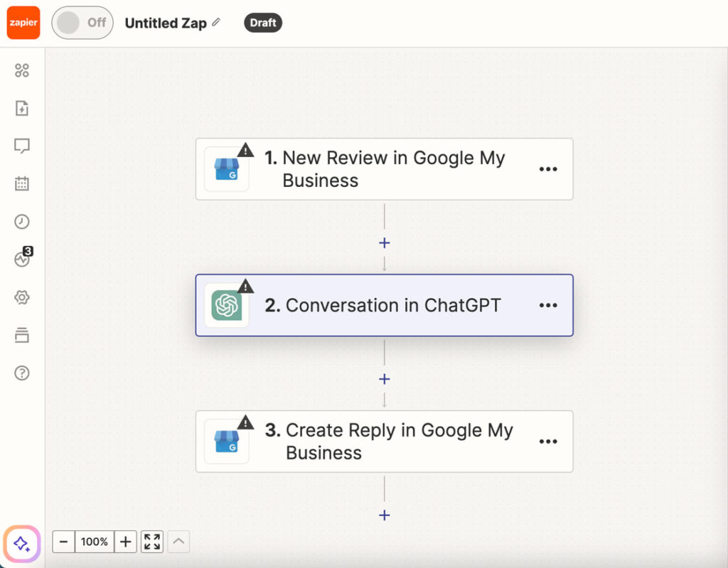The image size is (728, 568).
Task: Select the Conversation in ChatGPT step
Action: click(384, 305)
